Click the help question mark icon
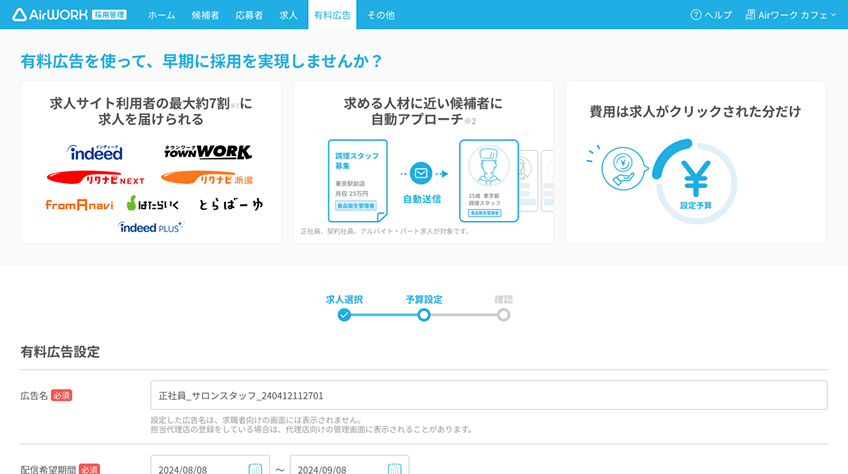This screenshot has width=848, height=474. coord(695,15)
